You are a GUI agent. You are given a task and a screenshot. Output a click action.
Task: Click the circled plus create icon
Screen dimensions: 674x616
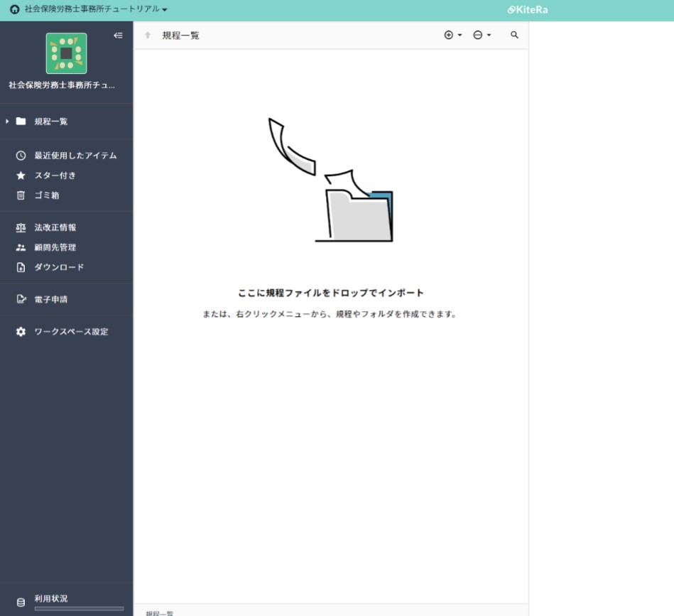447,34
